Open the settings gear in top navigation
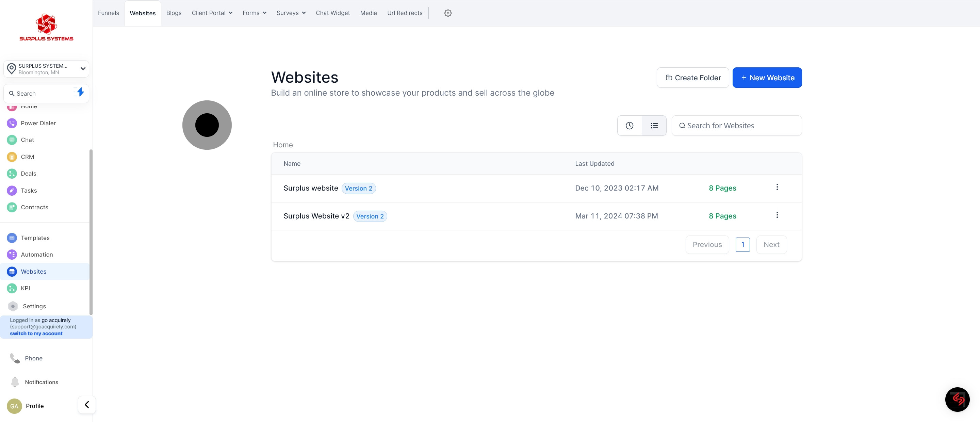 click(448, 13)
